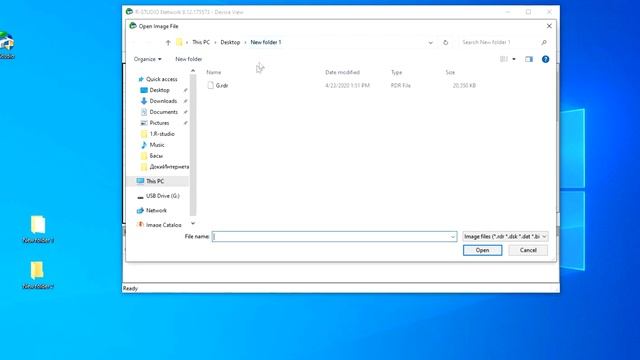Viewport: 640px width, 360px height.
Task: Change the view layout icon
Action: [504, 59]
